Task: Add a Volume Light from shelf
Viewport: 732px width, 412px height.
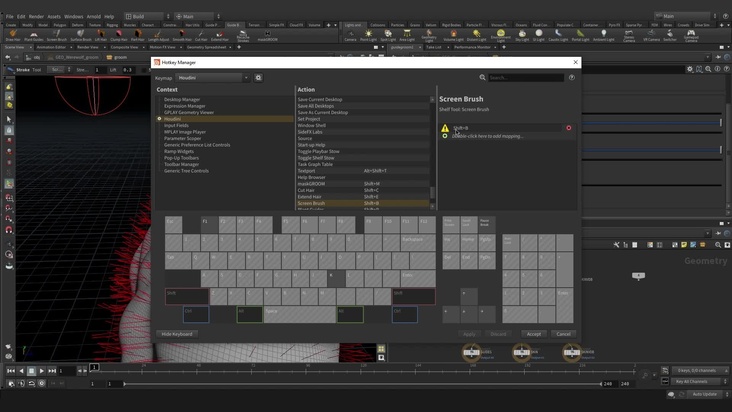Action: click(x=453, y=35)
